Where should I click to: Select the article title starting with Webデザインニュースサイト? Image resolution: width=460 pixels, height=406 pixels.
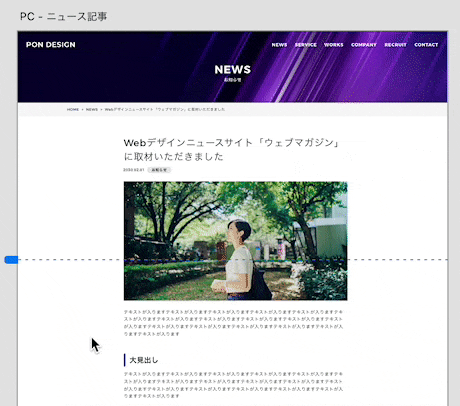[x=232, y=150]
